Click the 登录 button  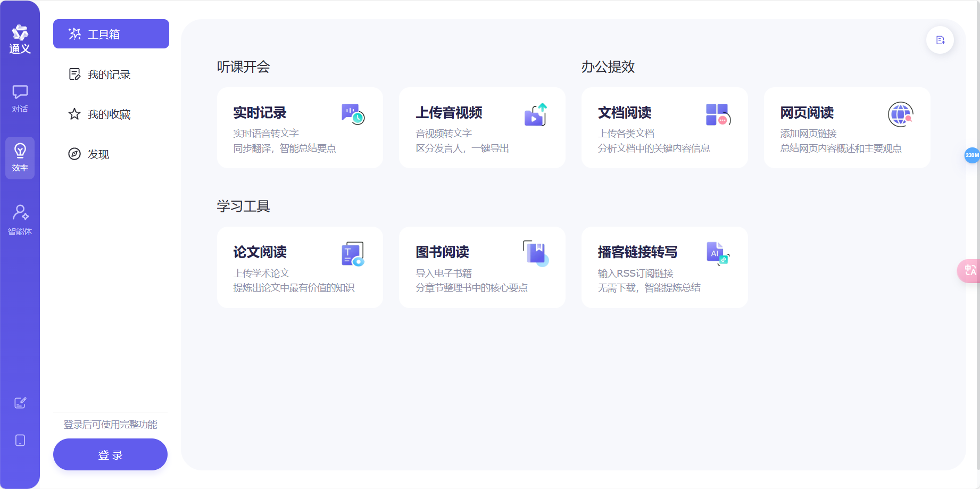click(x=110, y=454)
